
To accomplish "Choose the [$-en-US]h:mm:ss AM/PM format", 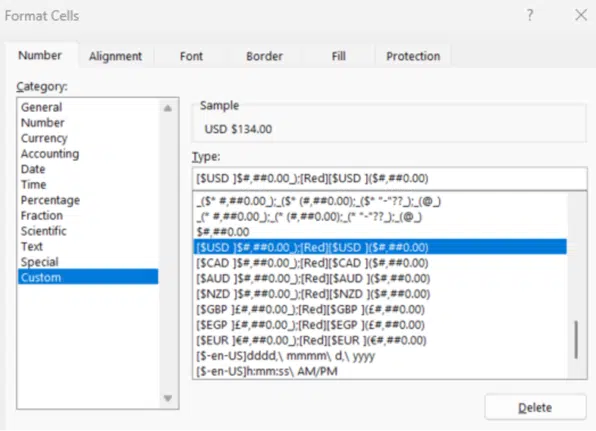I will coord(380,371).
